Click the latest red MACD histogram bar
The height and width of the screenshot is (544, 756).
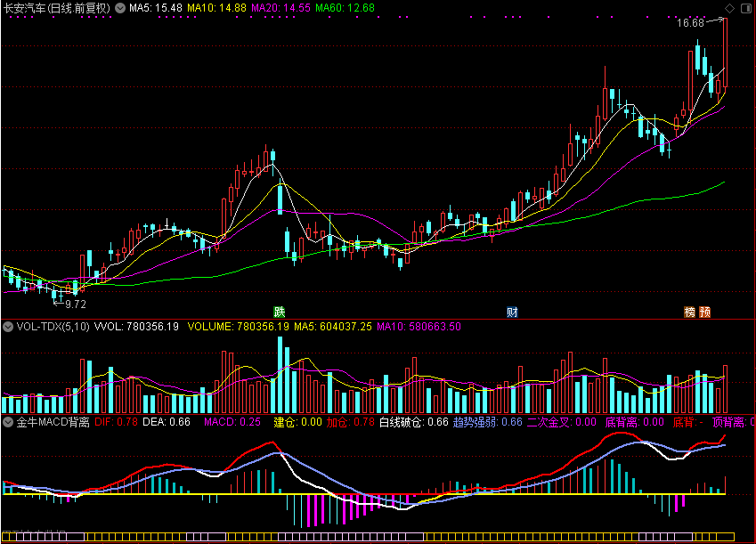pos(725,485)
